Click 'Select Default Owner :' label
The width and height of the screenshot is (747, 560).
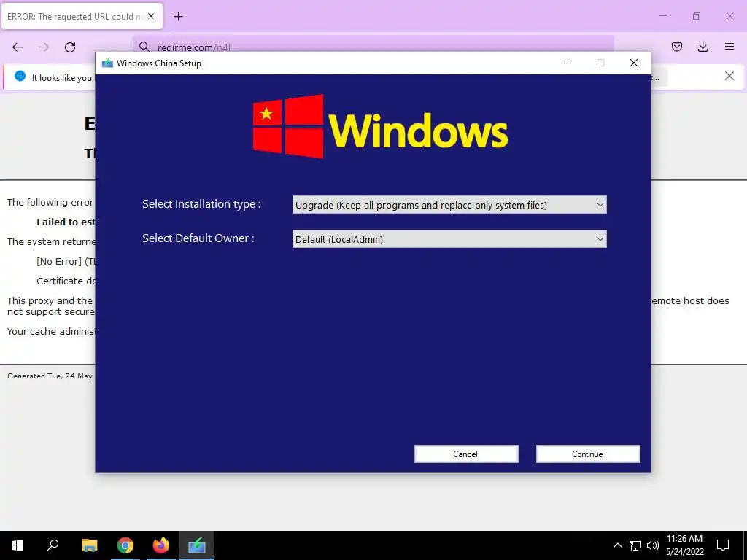tap(198, 238)
